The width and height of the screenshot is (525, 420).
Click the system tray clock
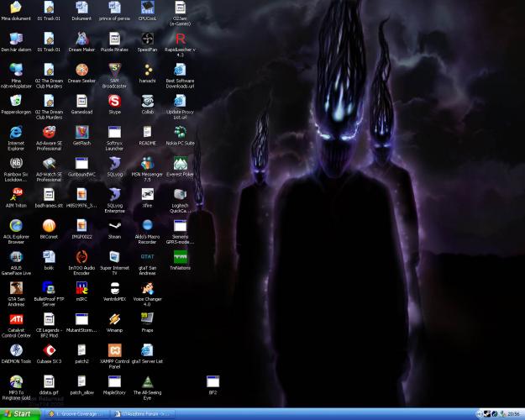(x=512, y=414)
